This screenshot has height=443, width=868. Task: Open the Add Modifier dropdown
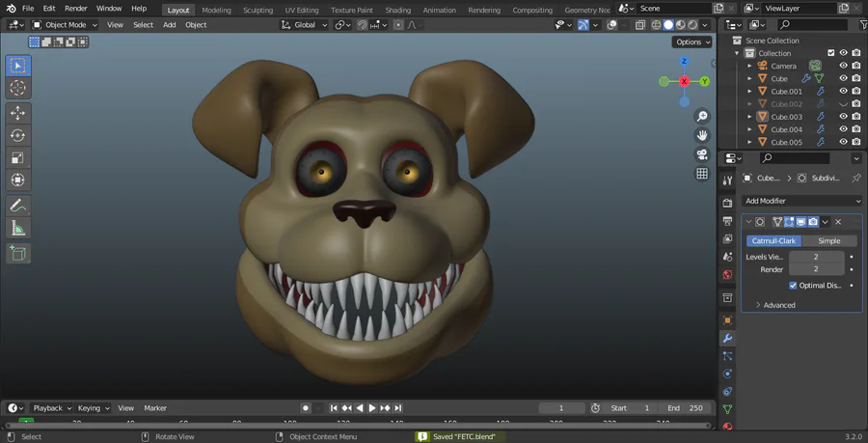pyautogui.click(x=802, y=201)
